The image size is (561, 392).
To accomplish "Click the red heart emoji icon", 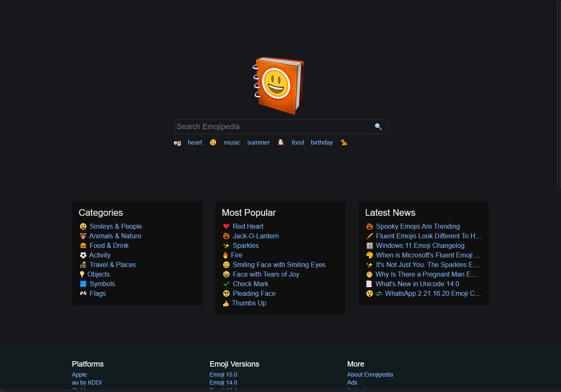I will coord(226,227).
